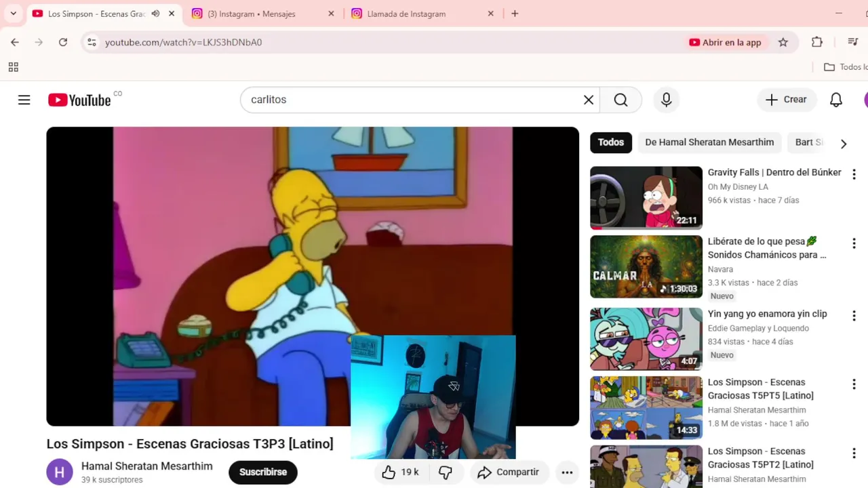Select De Hamal Sheratan Mesarthim chip
Screen dimensions: 868x488
pyautogui.click(x=709, y=142)
